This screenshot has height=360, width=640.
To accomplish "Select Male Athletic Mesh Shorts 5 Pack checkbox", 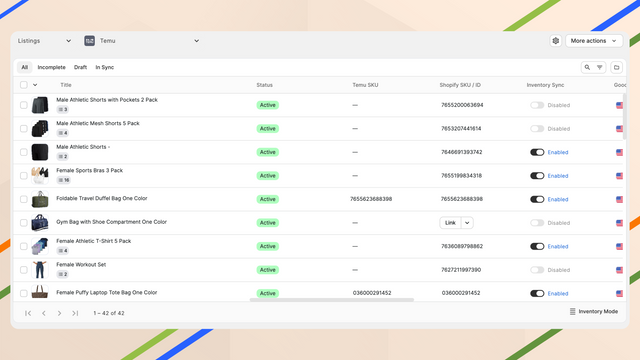I will point(24,129).
